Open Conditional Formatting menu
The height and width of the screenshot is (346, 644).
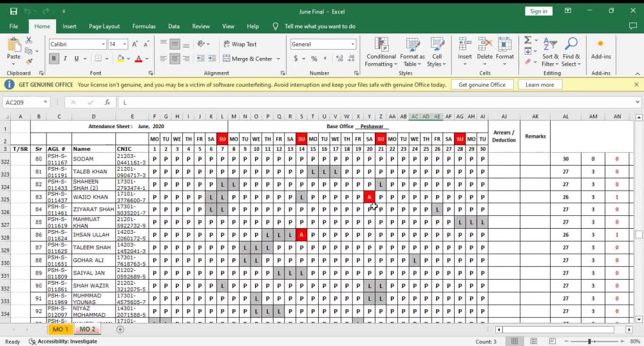pos(381,52)
